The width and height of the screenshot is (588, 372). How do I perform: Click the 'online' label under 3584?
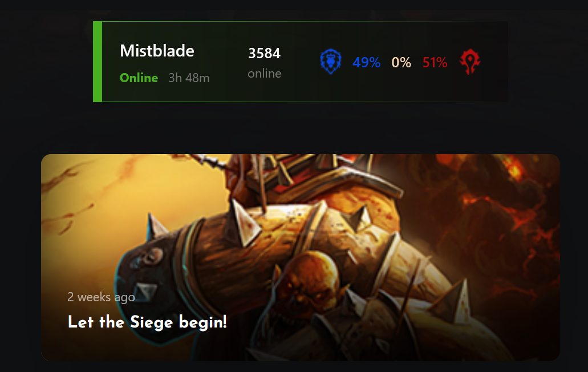coord(265,74)
